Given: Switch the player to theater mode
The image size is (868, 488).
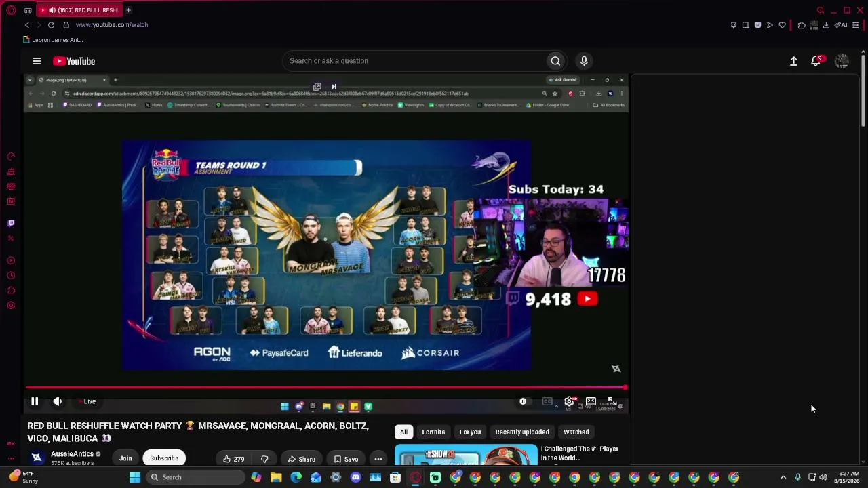Looking at the screenshot, I should pos(591,401).
